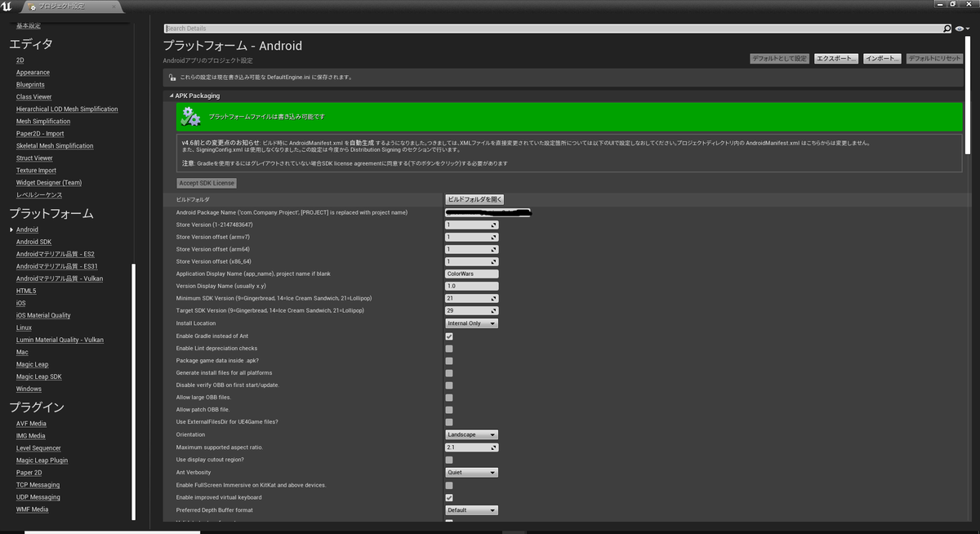The image size is (980, 534).
Task: Click the project settings tab icon
Action: click(31, 7)
